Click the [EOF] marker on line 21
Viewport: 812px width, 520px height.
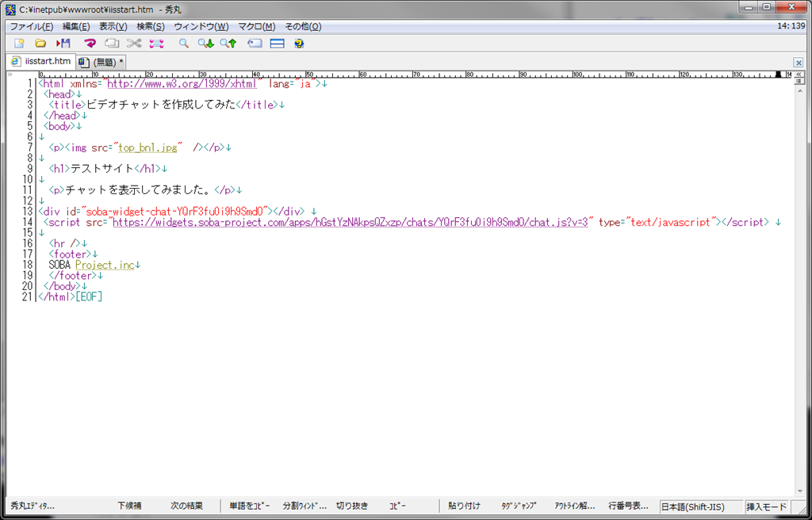pyautogui.click(x=89, y=296)
